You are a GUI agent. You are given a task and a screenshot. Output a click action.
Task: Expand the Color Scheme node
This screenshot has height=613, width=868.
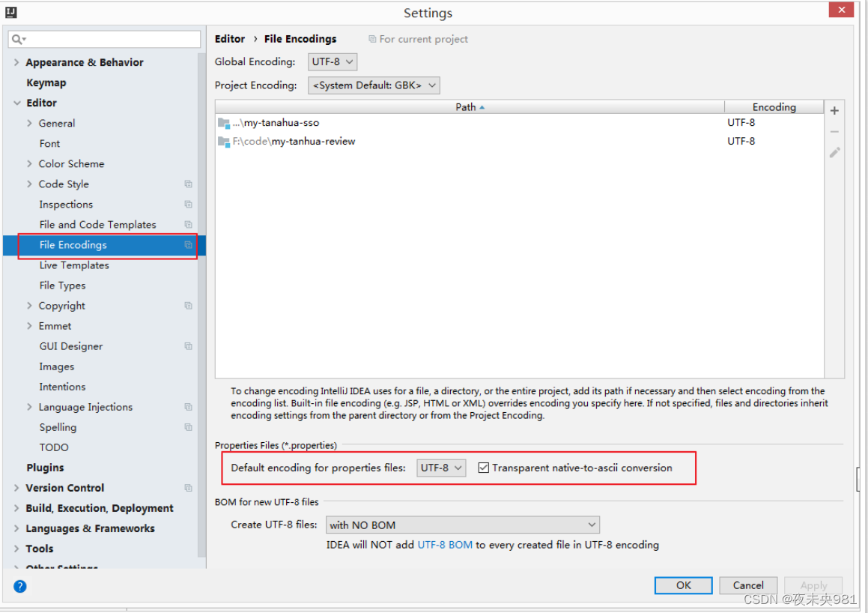coord(29,164)
